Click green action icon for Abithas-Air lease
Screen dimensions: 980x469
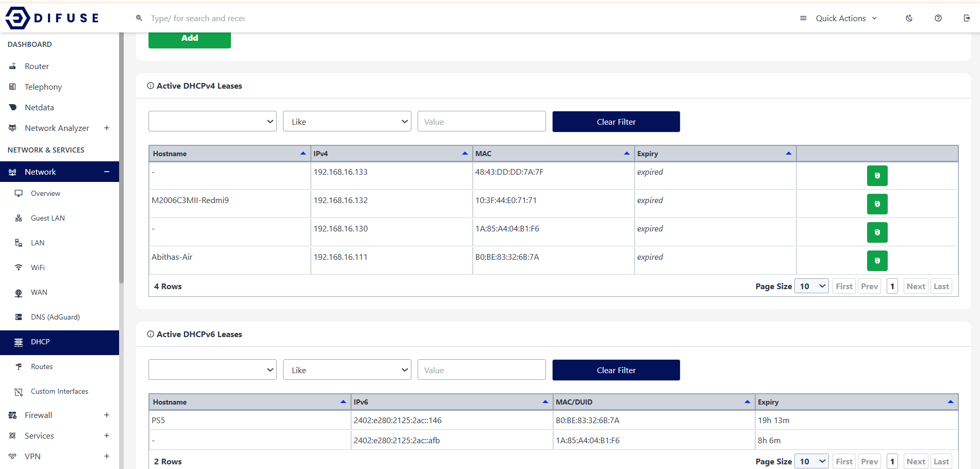[x=877, y=261]
